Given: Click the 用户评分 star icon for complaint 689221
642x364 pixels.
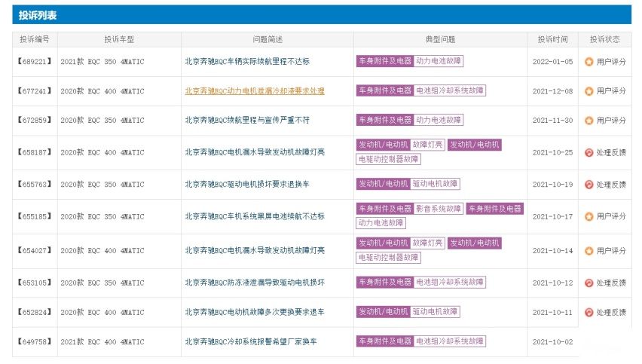Looking at the screenshot, I should point(588,62).
